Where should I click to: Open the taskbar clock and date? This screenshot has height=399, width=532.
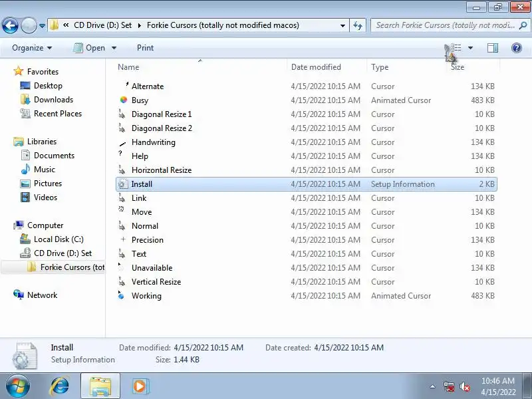point(498,386)
